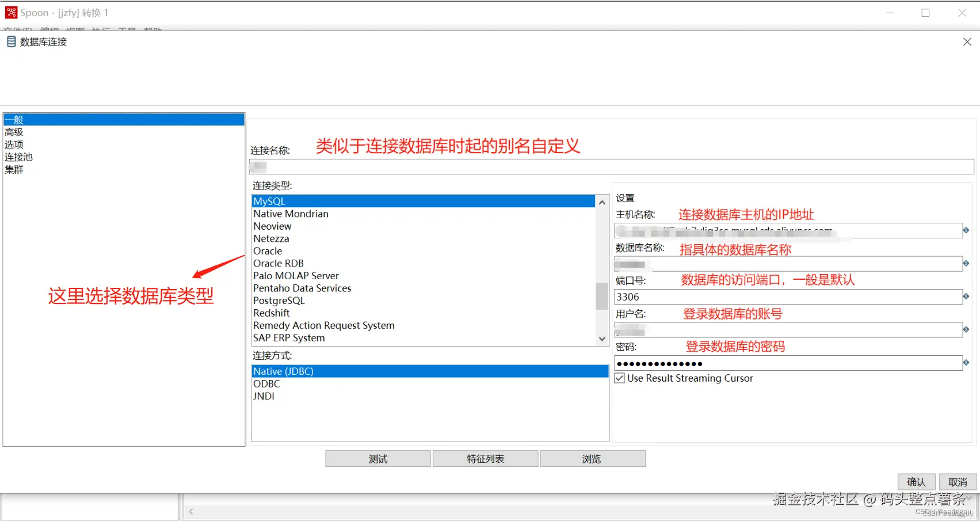
Task: Toggle Use Result Streaming Cursor checkbox
Action: pos(620,378)
